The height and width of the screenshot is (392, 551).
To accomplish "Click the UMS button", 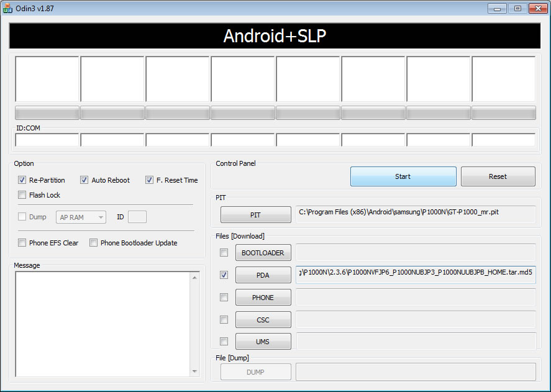I will [263, 342].
